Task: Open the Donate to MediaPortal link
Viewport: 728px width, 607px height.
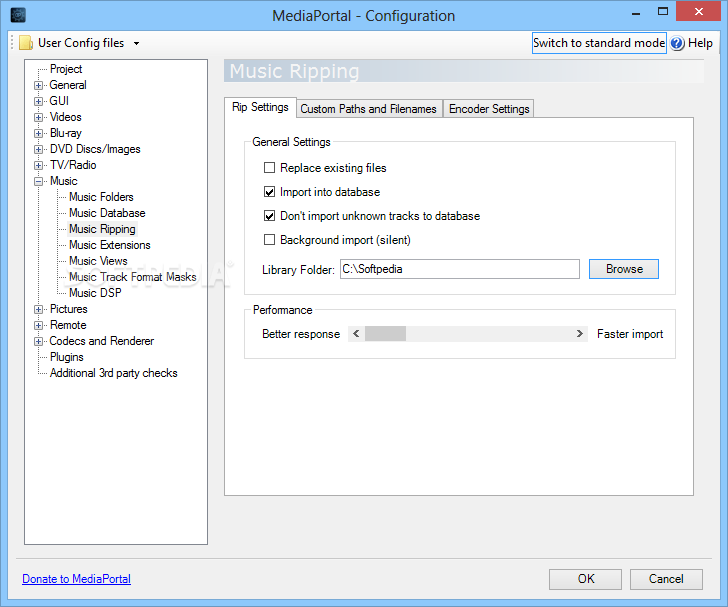Action: pos(77,579)
